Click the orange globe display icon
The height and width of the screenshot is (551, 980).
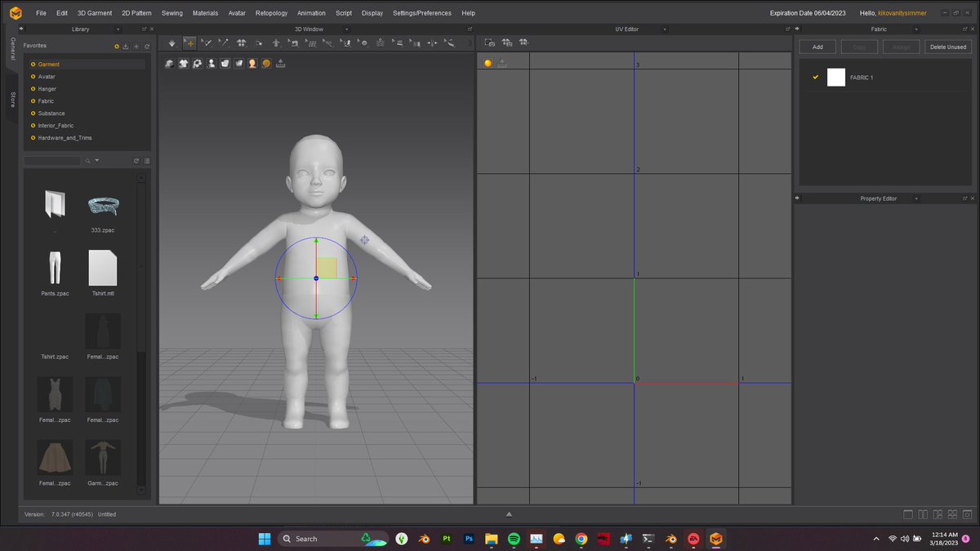point(266,63)
